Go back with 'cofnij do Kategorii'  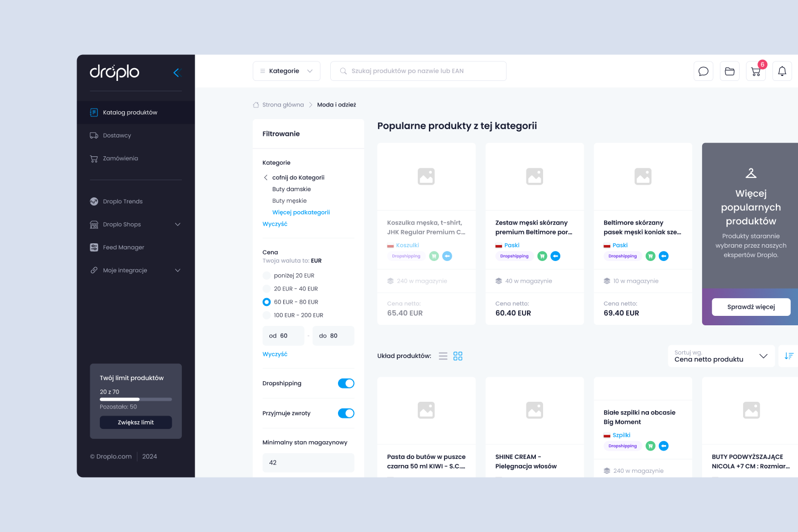(294, 178)
